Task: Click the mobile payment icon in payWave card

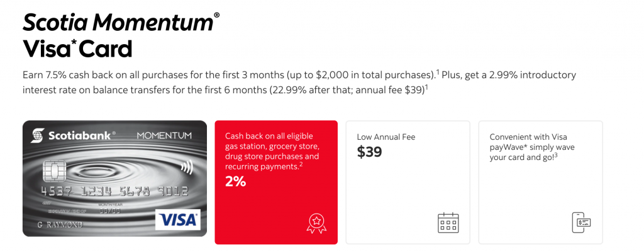Action: pos(582,223)
